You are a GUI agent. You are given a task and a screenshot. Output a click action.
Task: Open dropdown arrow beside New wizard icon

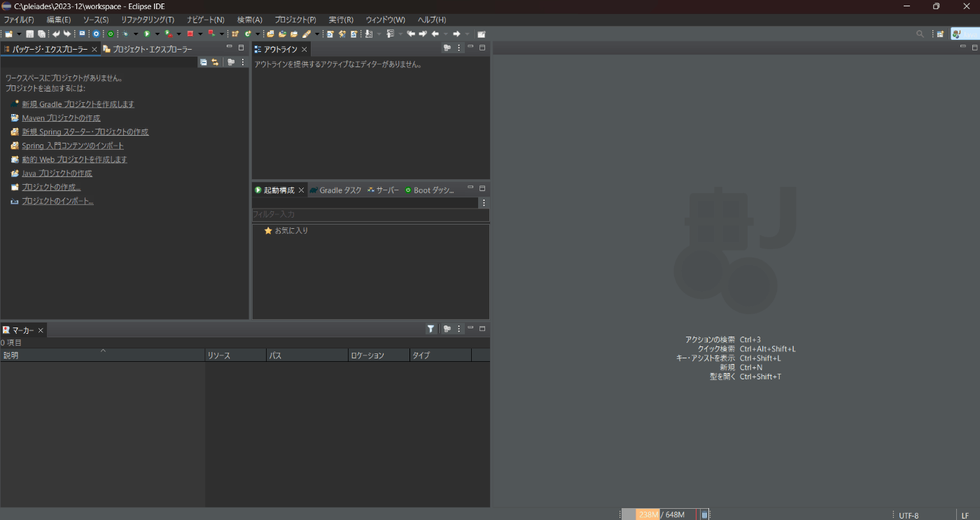[19, 34]
